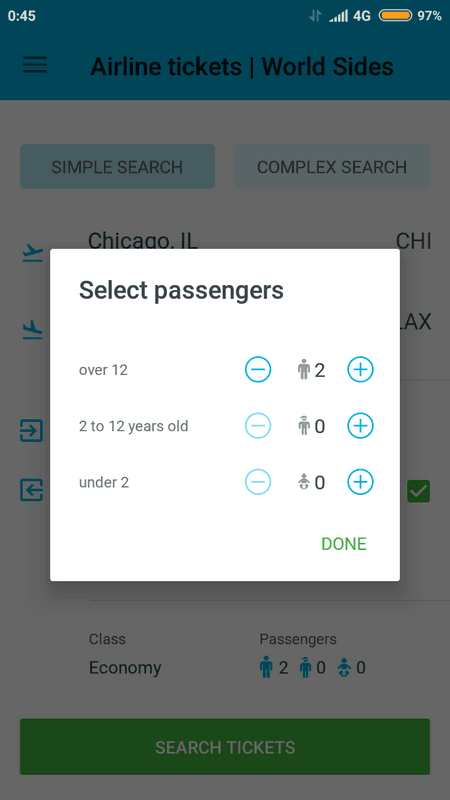Open the hamburger navigation menu
This screenshot has width=450, height=800.
click(x=35, y=65)
